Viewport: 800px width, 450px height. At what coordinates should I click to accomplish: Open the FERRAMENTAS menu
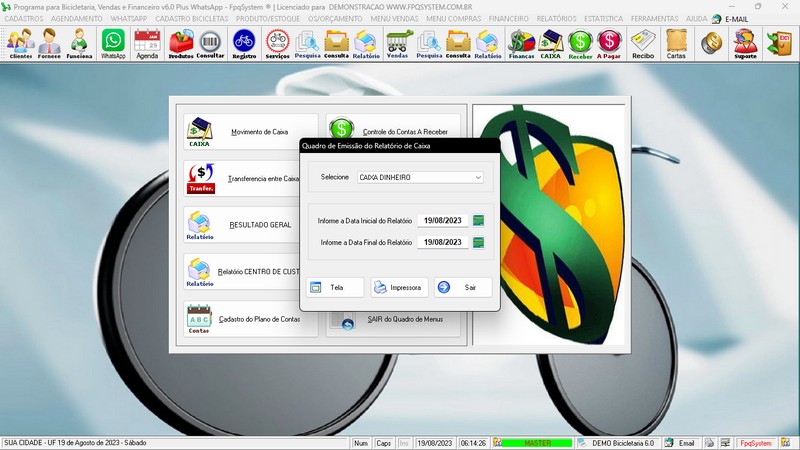coord(655,18)
